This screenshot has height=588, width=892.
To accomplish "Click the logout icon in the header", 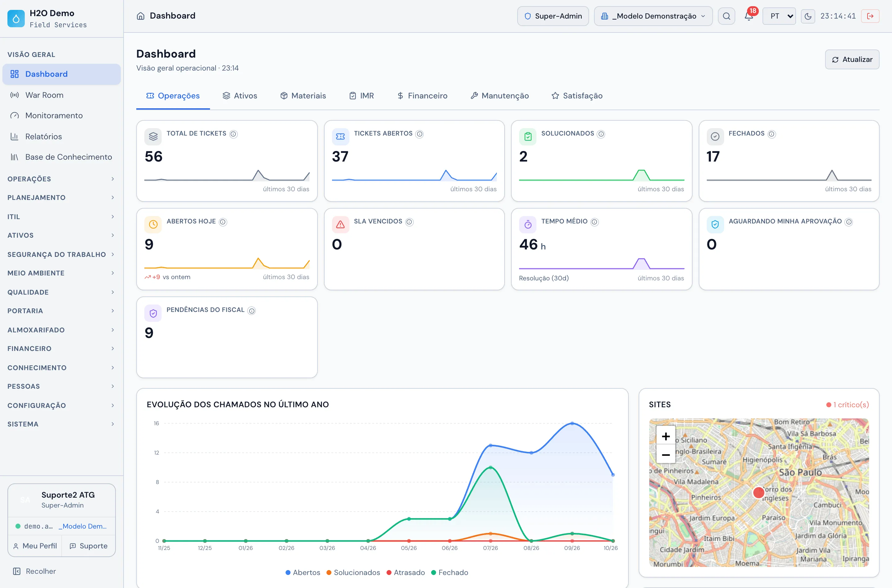I will [x=870, y=16].
